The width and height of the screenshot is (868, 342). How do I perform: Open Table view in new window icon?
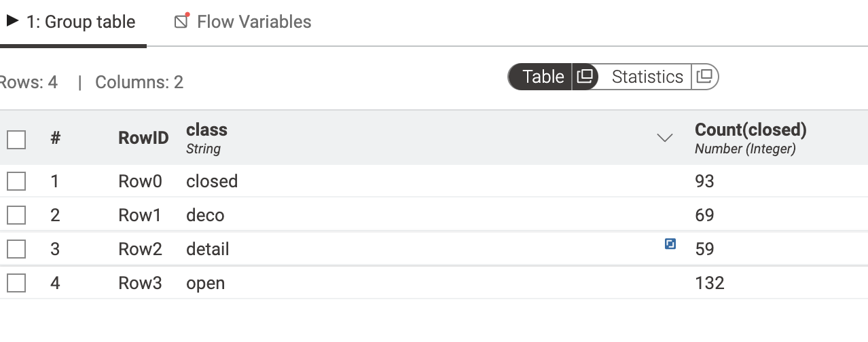tap(585, 77)
